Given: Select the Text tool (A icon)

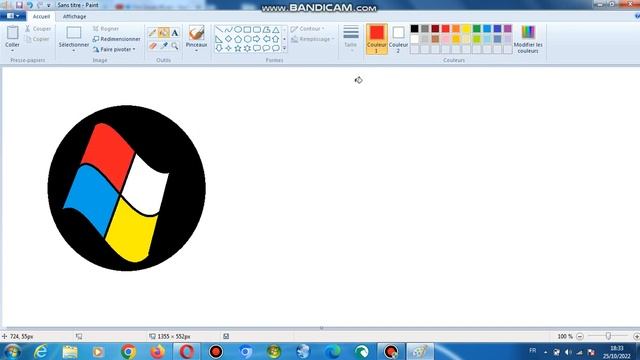Looking at the screenshot, I should 175,33.
